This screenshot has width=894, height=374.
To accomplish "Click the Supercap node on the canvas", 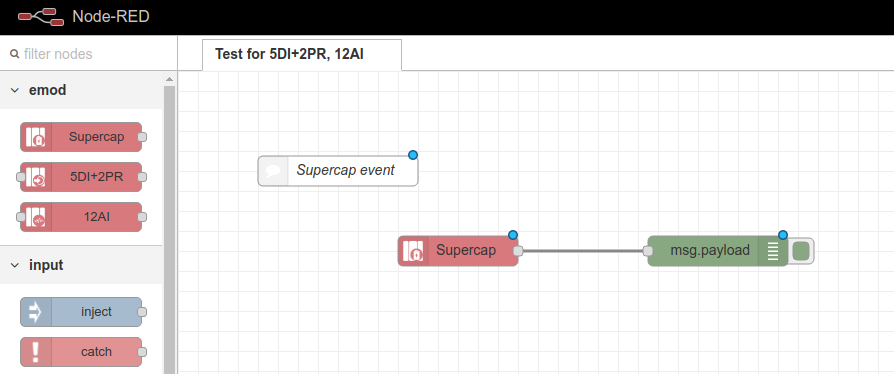I will pos(458,251).
